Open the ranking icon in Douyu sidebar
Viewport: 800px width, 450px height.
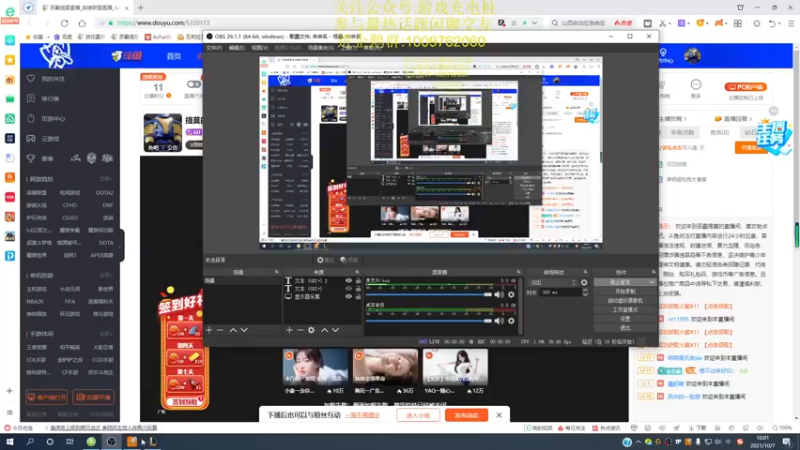click(x=31, y=98)
